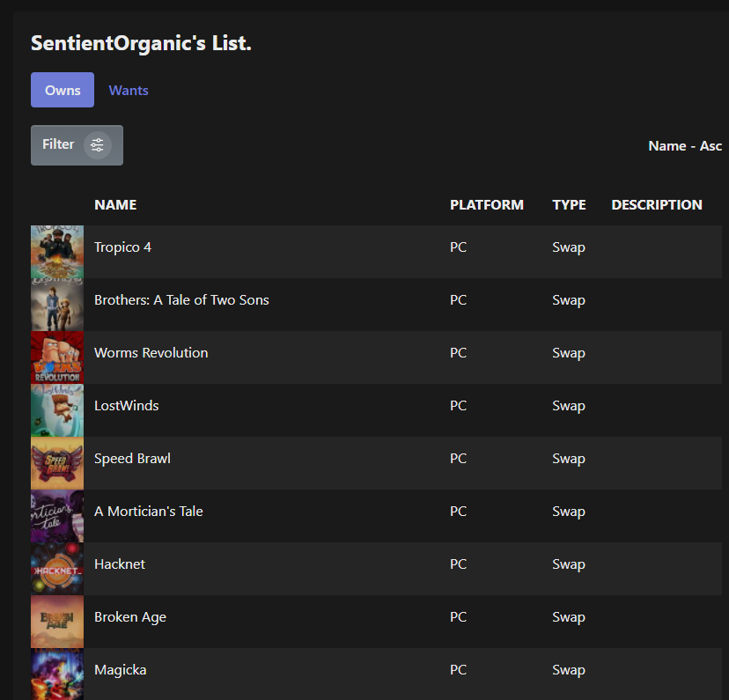Image resolution: width=729 pixels, height=700 pixels.
Task: Select the LostWinds game name
Action: [x=127, y=406]
